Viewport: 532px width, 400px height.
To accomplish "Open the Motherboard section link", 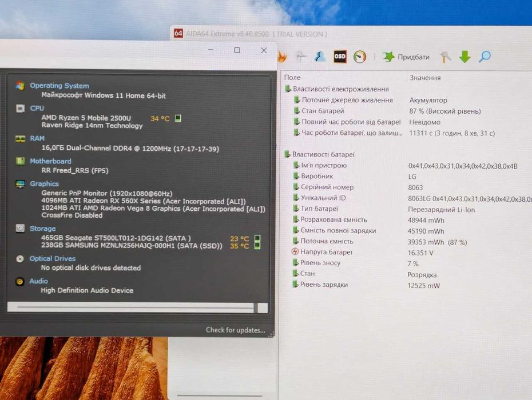I will coord(50,161).
